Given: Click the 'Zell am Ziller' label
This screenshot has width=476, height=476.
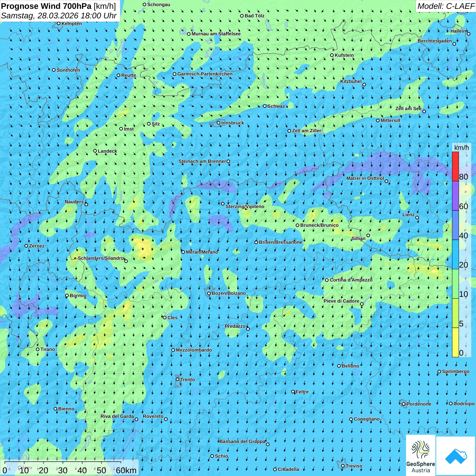Looking at the screenshot, I should pyautogui.click(x=307, y=131).
